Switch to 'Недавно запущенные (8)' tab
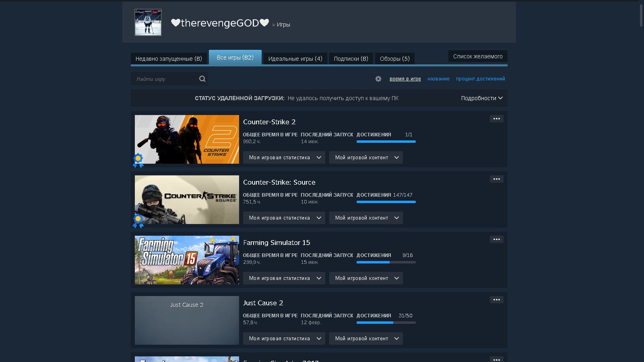644x362 pixels. 169,59
